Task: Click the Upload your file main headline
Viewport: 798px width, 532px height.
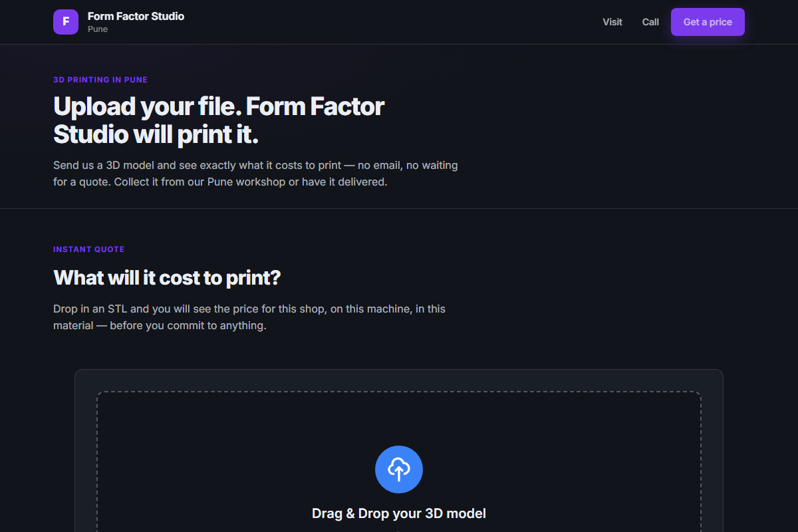Action: click(x=219, y=120)
